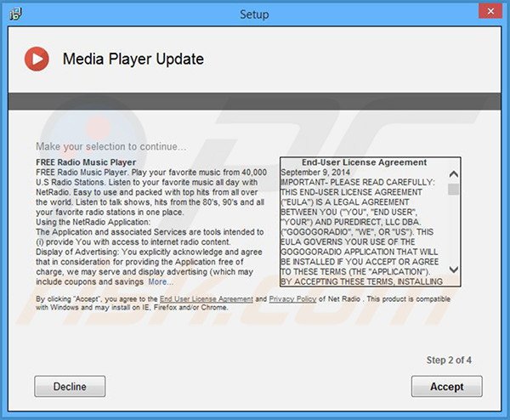Image resolution: width=510 pixels, height=420 pixels.
Task: Click the EULA scrollbar up arrow
Action: click(x=453, y=174)
